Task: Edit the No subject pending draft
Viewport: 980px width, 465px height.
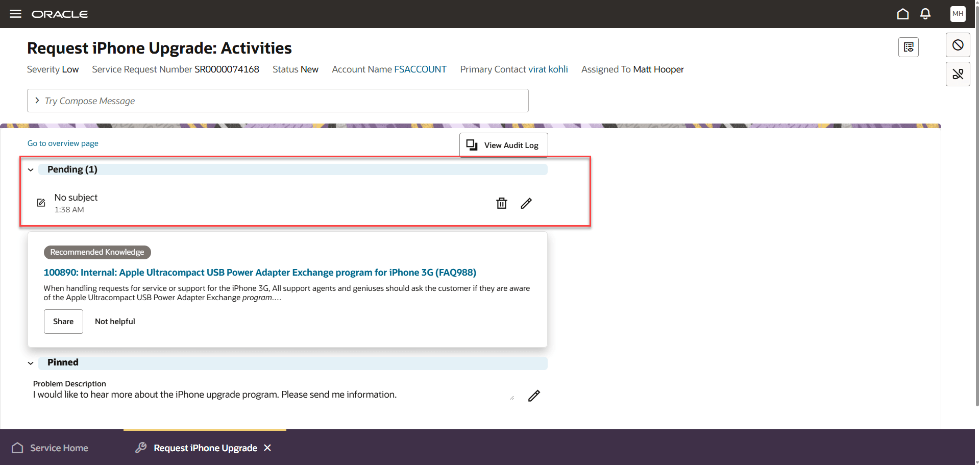Action: [x=526, y=203]
